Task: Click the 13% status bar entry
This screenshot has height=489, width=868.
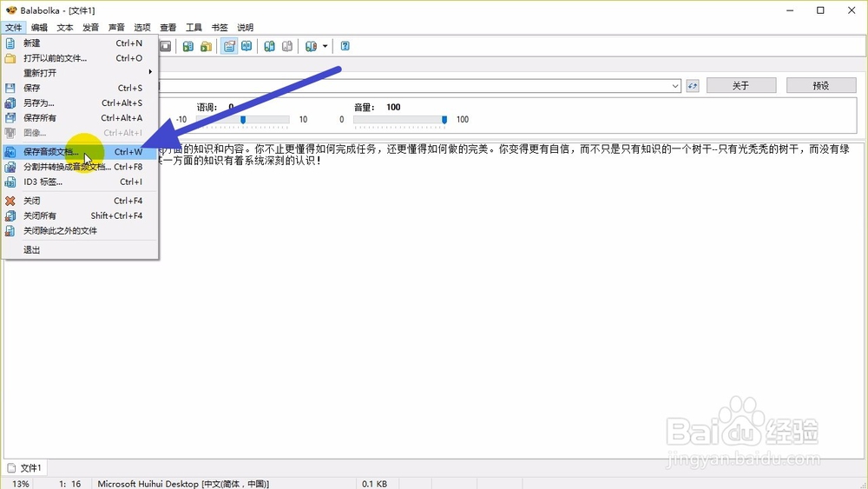Action: click(21, 484)
